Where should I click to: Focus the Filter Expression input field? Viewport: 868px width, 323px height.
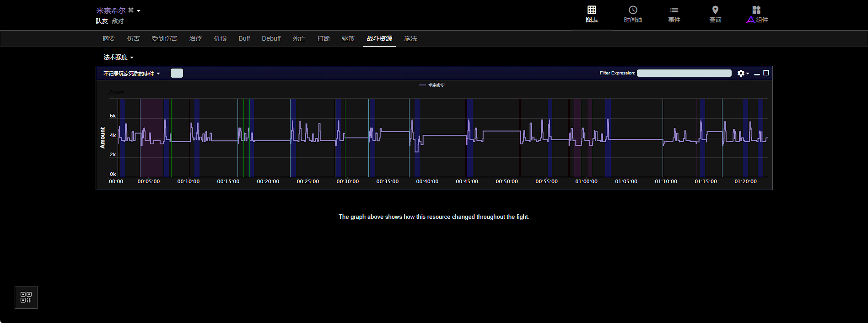(x=684, y=73)
